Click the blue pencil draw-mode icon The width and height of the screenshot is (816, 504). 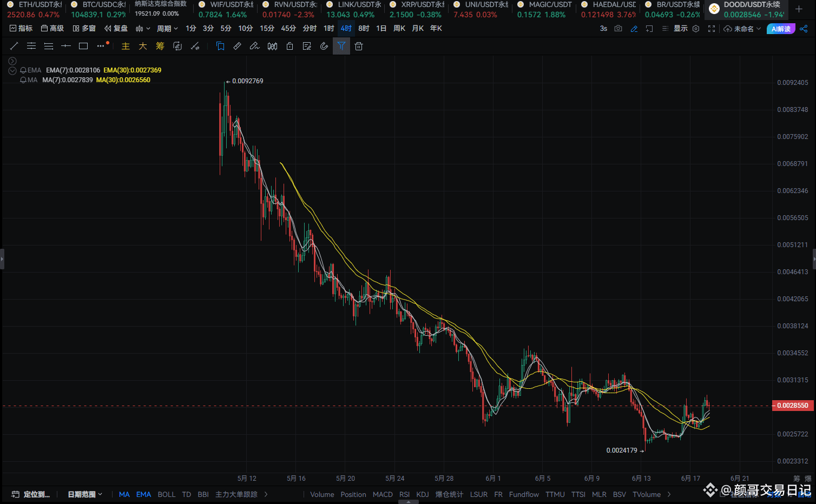(634, 29)
